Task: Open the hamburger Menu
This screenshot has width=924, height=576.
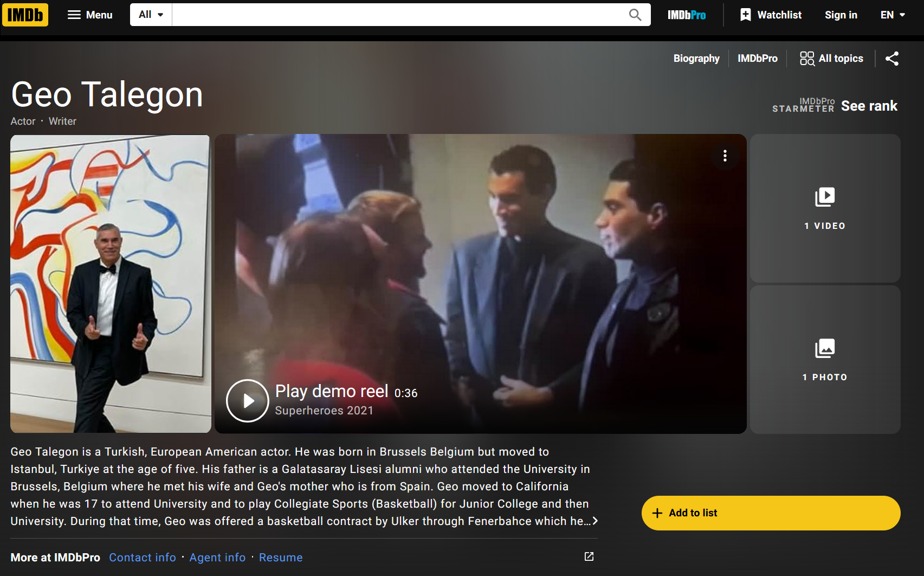Action: tap(90, 15)
